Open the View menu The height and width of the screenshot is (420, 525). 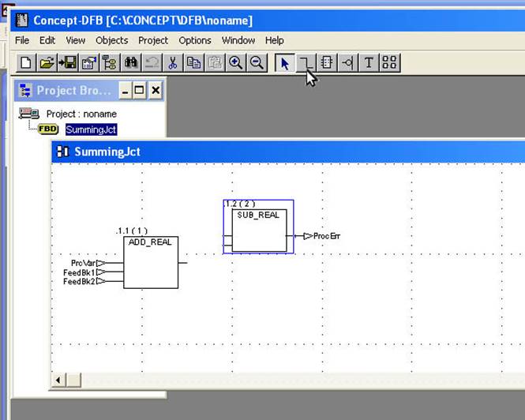[x=75, y=40]
